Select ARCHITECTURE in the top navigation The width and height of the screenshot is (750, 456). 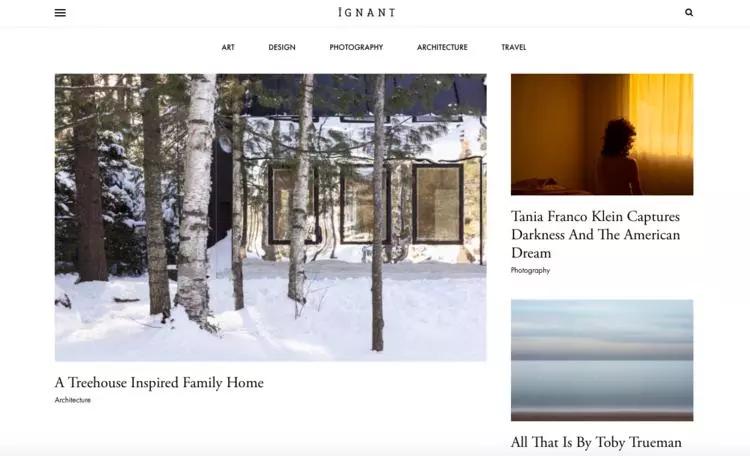442,47
